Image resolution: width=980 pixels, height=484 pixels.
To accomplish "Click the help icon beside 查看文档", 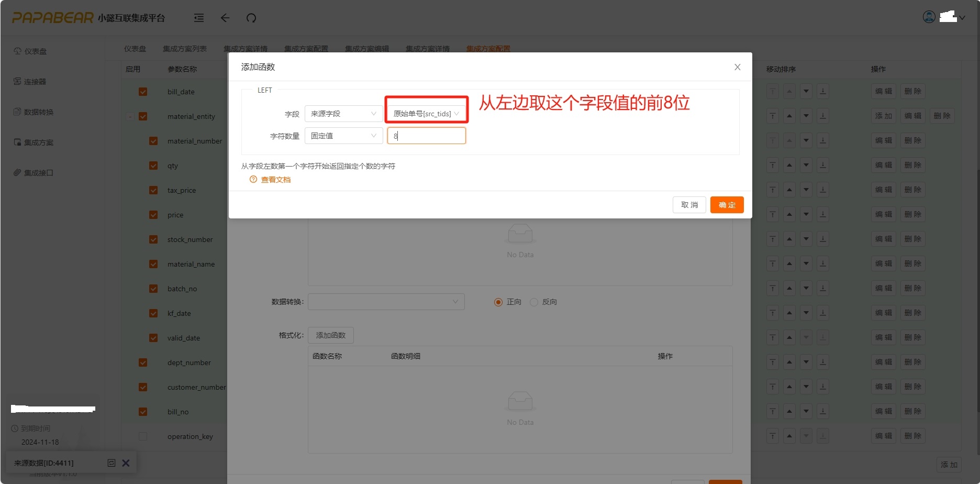I will 253,180.
